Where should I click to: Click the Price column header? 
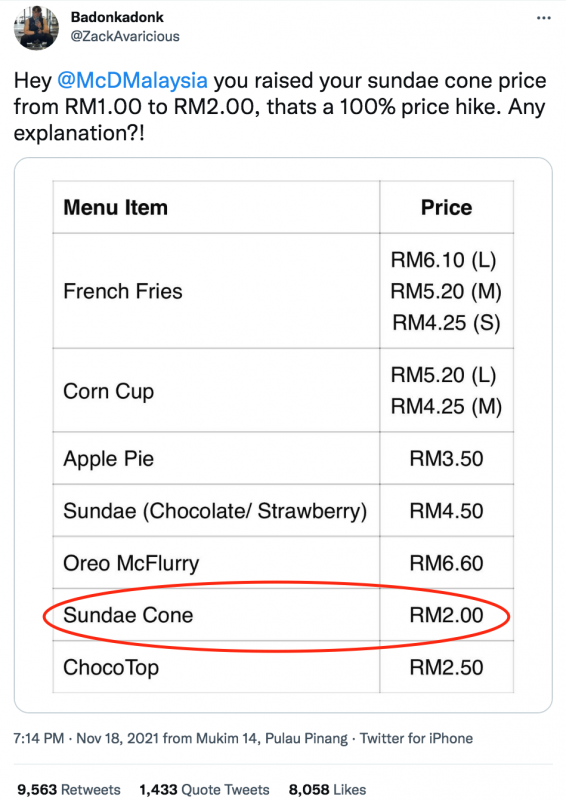coord(447,208)
